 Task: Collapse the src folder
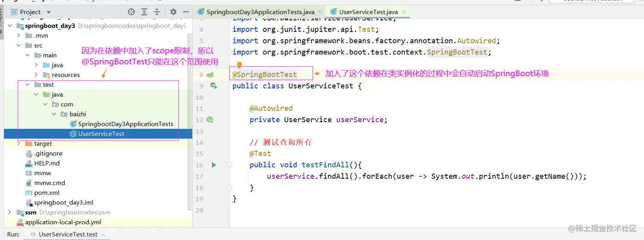pos(18,45)
